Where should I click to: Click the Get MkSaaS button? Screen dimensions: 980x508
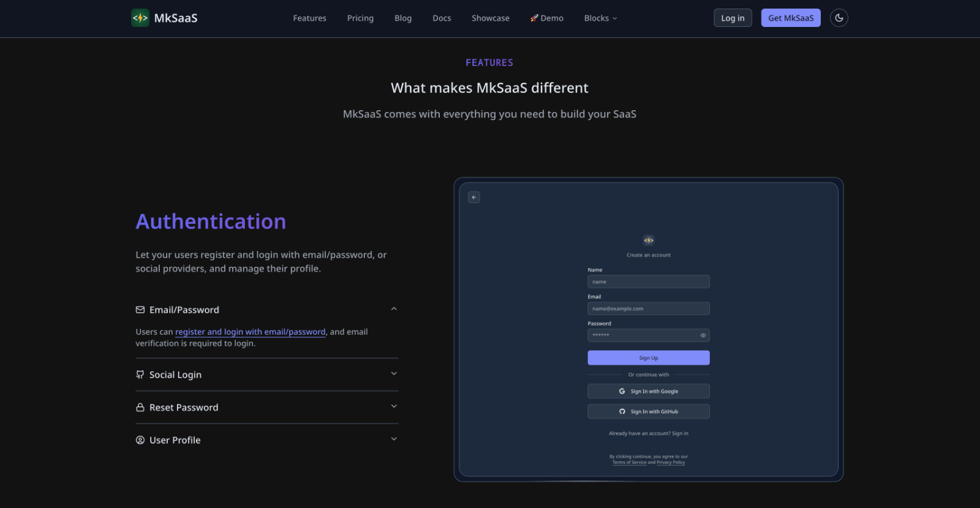[x=791, y=18]
